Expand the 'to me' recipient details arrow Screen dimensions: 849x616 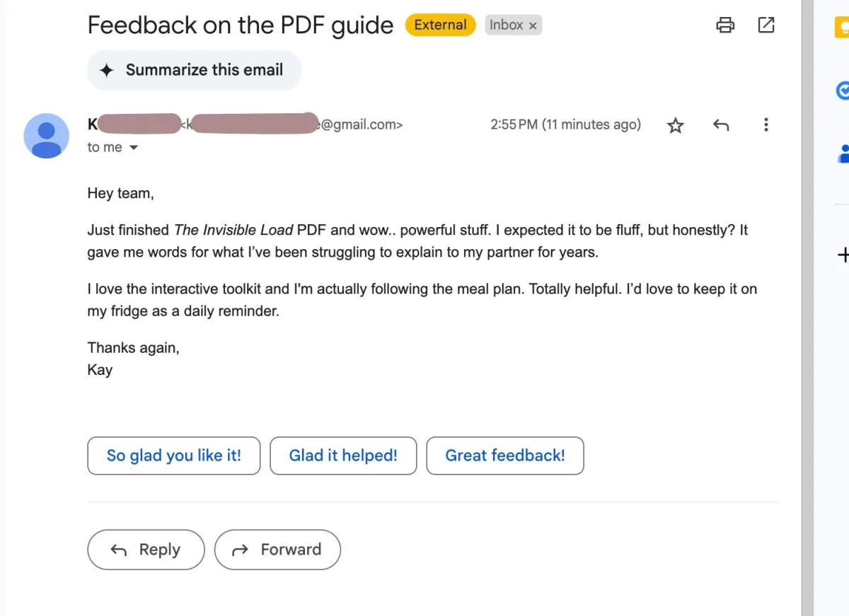click(x=133, y=148)
